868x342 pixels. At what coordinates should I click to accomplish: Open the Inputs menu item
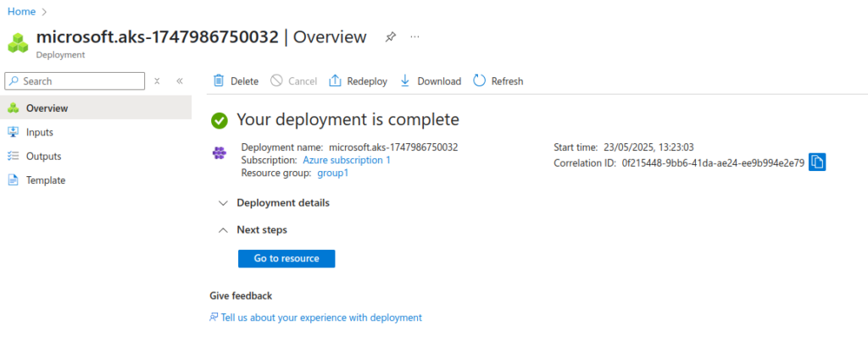39,132
